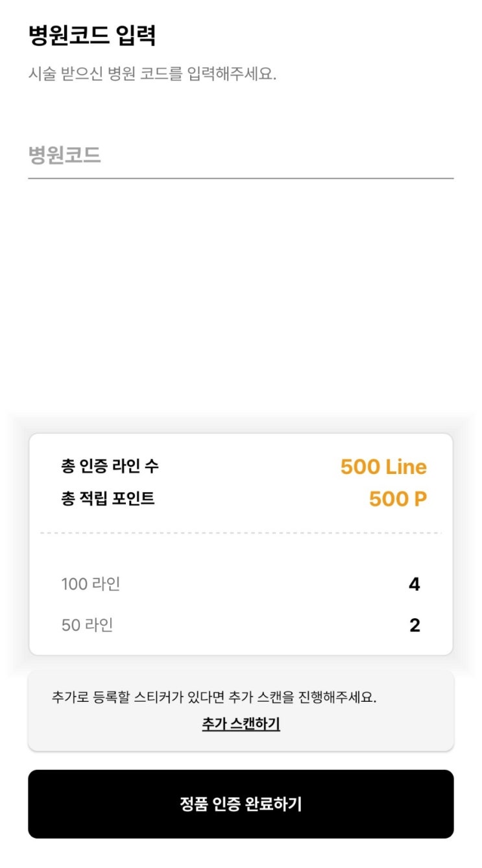Viewport: 482px width, 868px height.
Task: Tap the 추가 스캔하기 link
Action: tap(241, 724)
